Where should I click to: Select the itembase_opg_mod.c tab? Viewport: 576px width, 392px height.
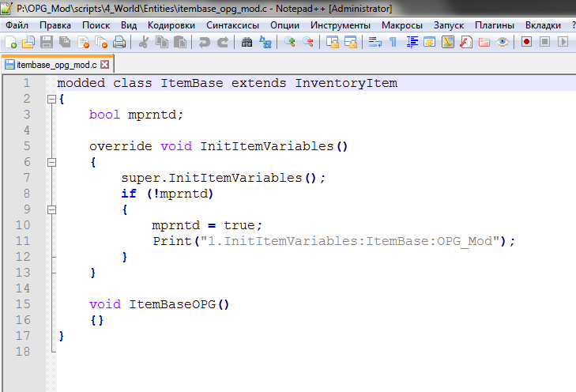click(x=57, y=65)
